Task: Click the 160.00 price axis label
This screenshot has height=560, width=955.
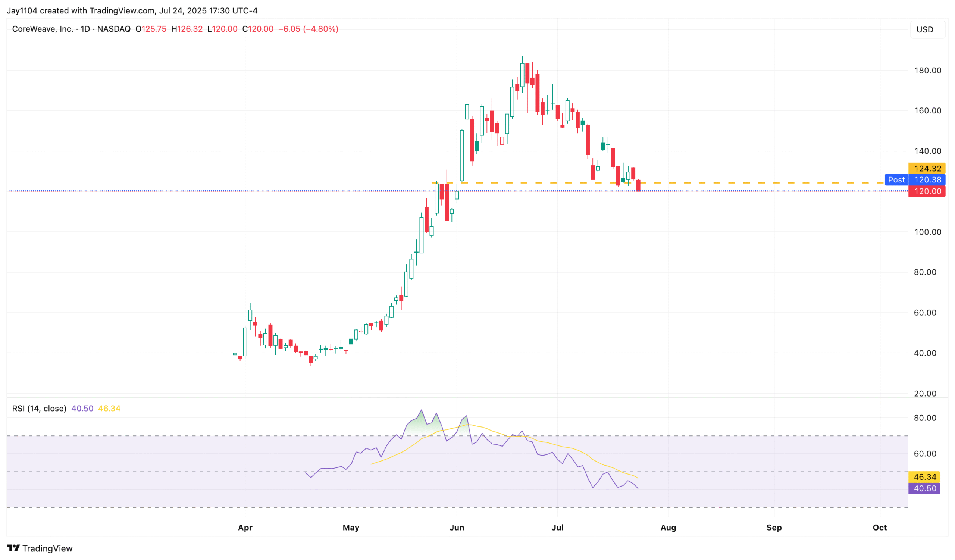Action: pos(928,111)
